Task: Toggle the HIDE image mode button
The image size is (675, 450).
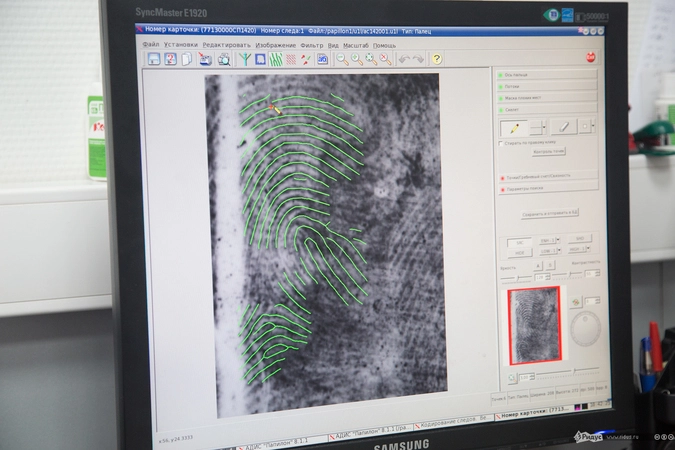Action: pyautogui.click(x=520, y=253)
